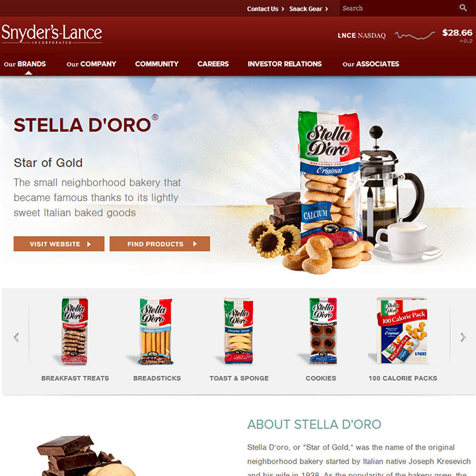Navigate to Investor Relations

[284, 64]
